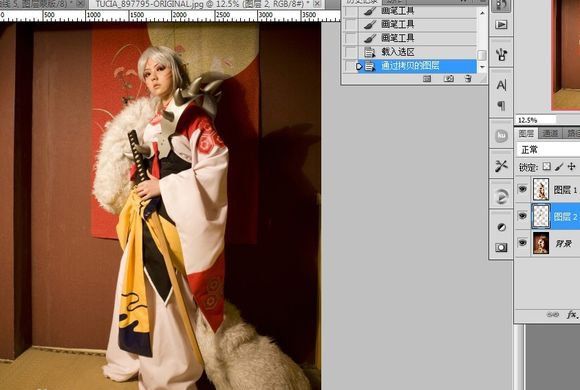Click the history list up arrow
580x390 pixels.
[x=482, y=13]
